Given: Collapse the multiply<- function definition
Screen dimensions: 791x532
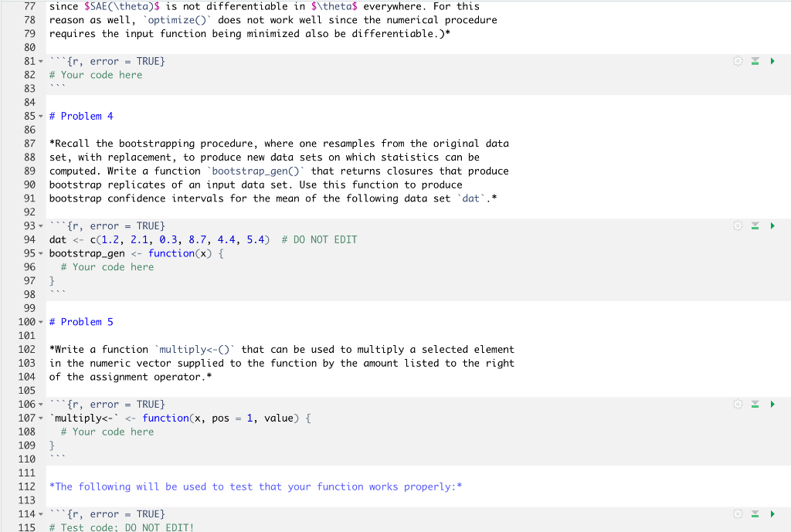Looking at the screenshot, I should pos(40,418).
